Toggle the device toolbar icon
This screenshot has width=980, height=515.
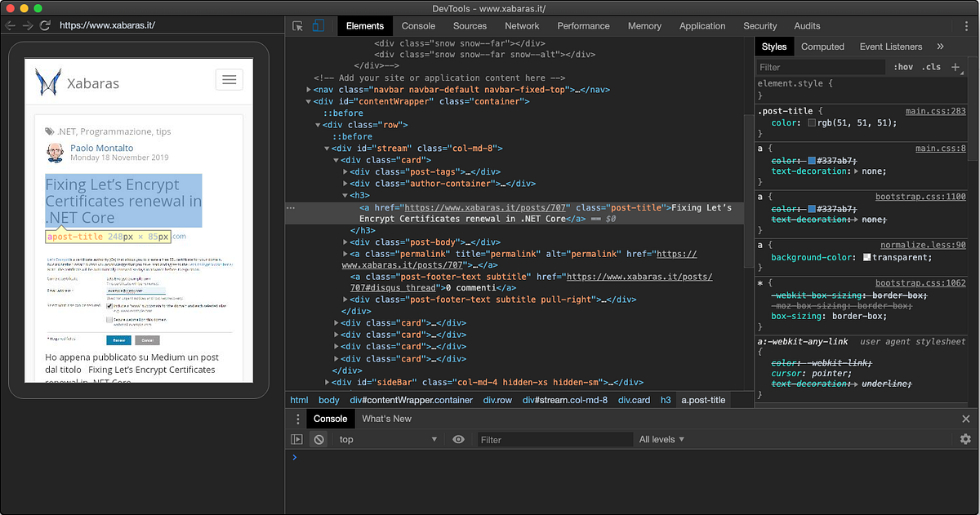(318, 26)
